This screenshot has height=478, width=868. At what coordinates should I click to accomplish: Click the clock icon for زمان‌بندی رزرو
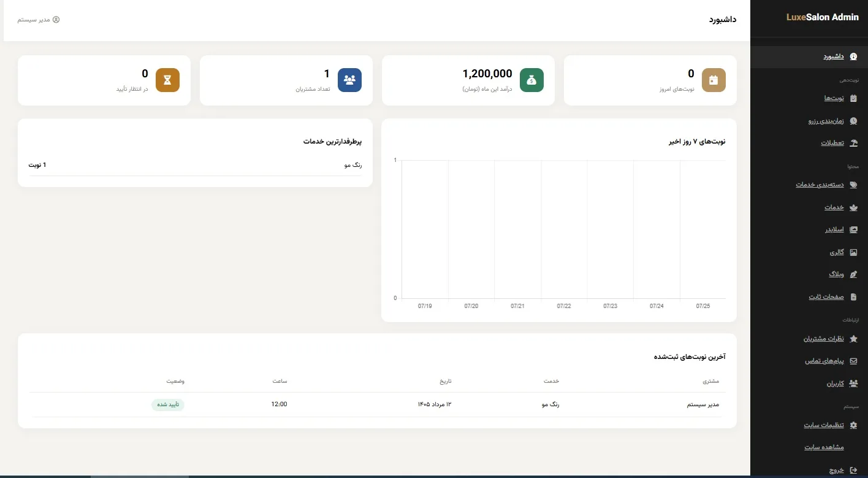pos(854,121)
